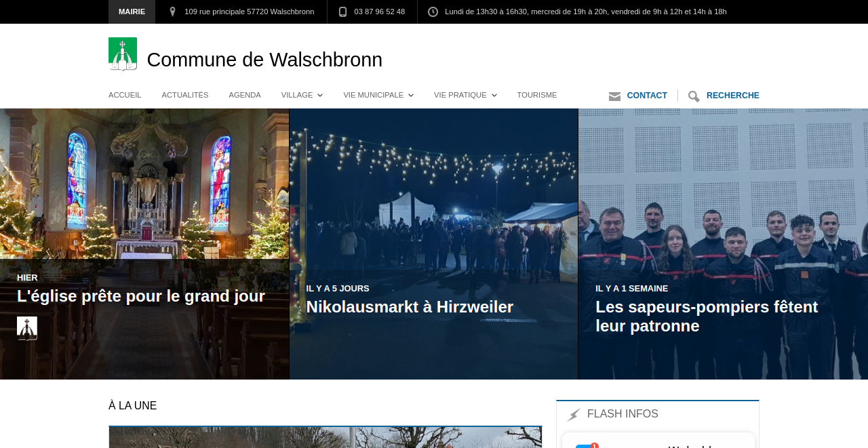This screenshot has width=868, height=448.
Task: Open article Nikolausmarkt à Hirzweiler
Action: tap(410, 307)
